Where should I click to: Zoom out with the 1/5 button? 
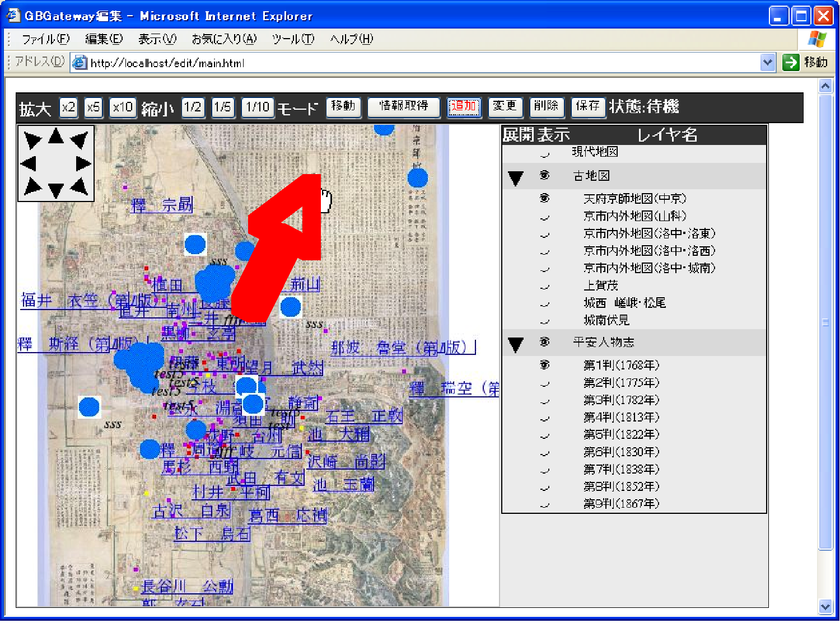coord(222,107)
